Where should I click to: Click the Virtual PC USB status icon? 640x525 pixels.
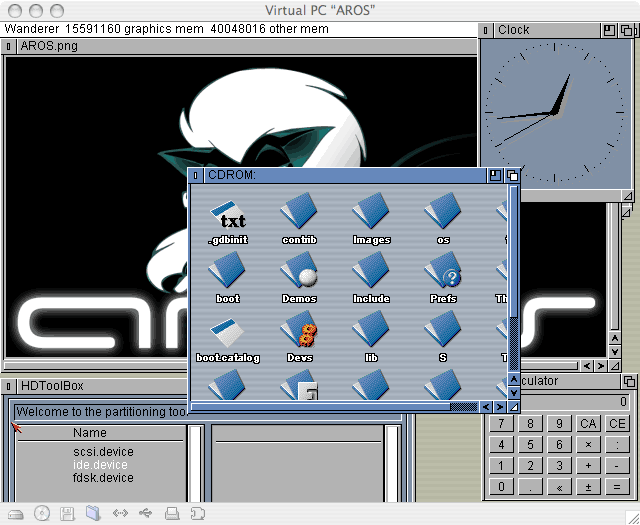(x=146, y=513)
